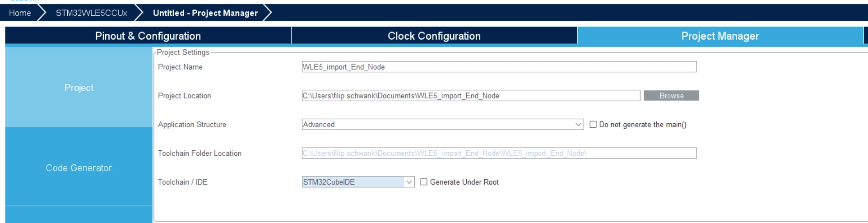Open the Toolchain / IDE dropdown list
This screenshot has height=223, width=868.
point(358,182)
